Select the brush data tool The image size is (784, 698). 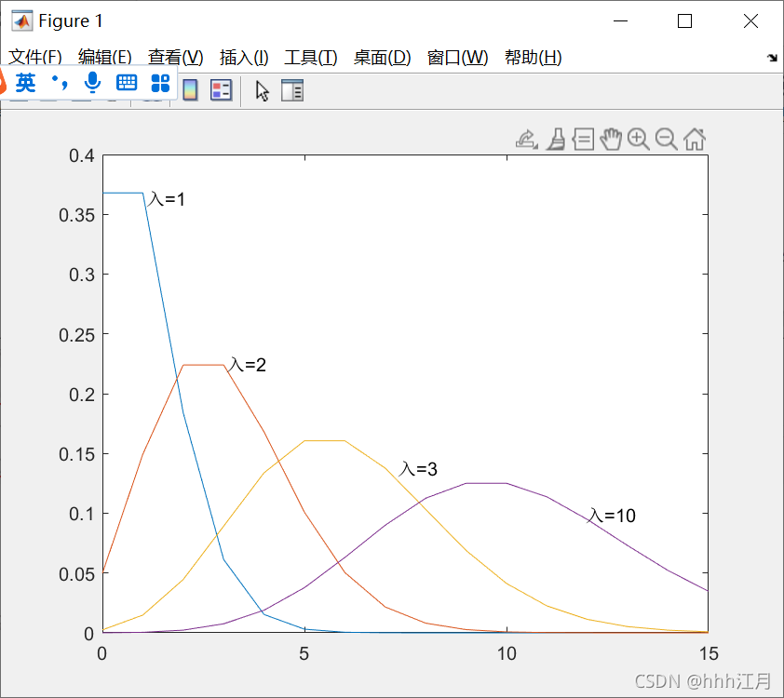click(556, 140)
